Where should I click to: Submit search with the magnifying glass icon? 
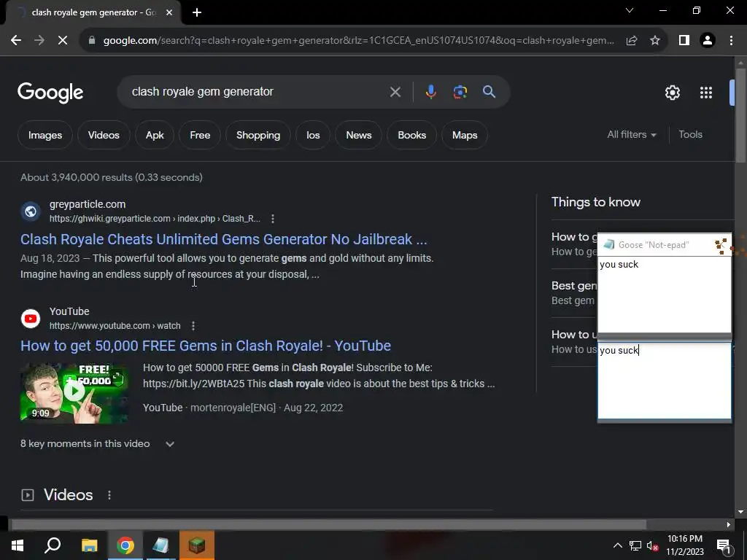click(489, 91)
